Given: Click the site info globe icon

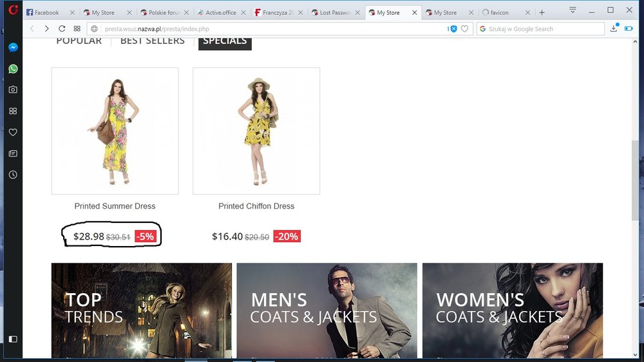Looking at the screenshot, I should [95, 29].
